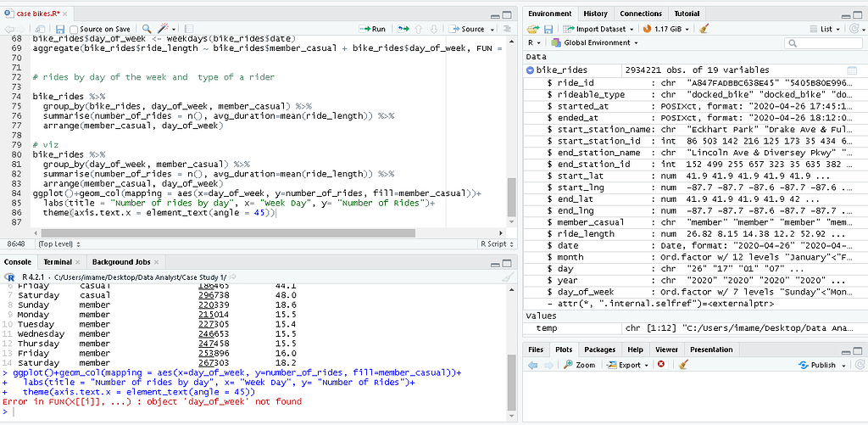The width and height of the screenshot is (868, 425).
Task: Clear all plots with the broom icon
Action: click(x=683, y=365)
